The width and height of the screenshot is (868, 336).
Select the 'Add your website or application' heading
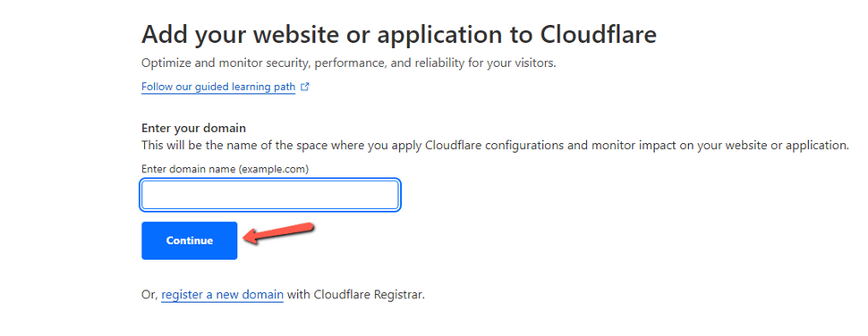click(x=399, y=34)
